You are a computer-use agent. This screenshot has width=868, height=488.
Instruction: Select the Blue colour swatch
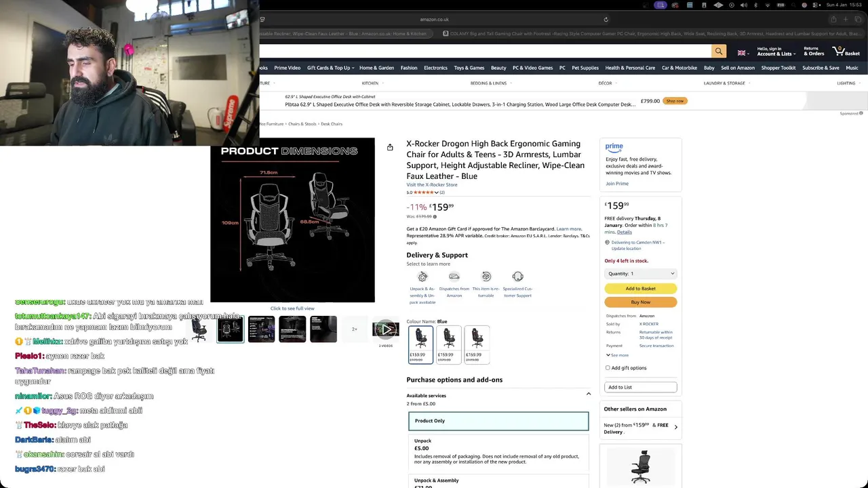click(420, 345)
